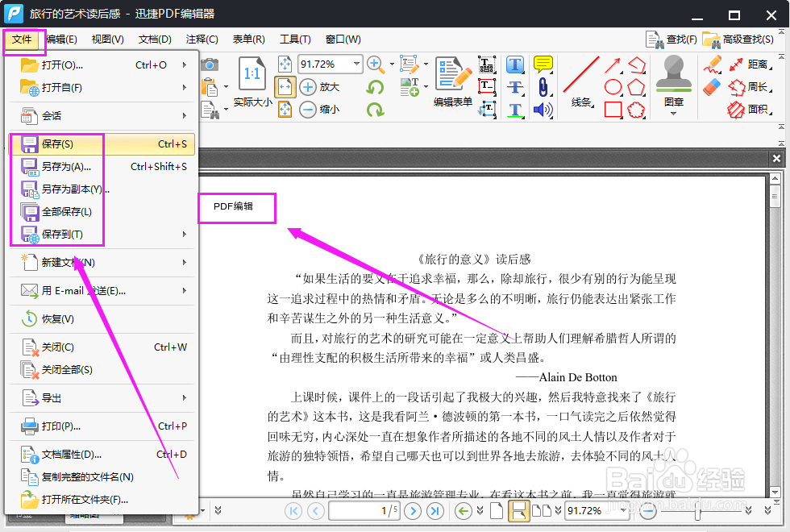
Task: Select the yellow sticky note comment icon
Action: [543, 64]
